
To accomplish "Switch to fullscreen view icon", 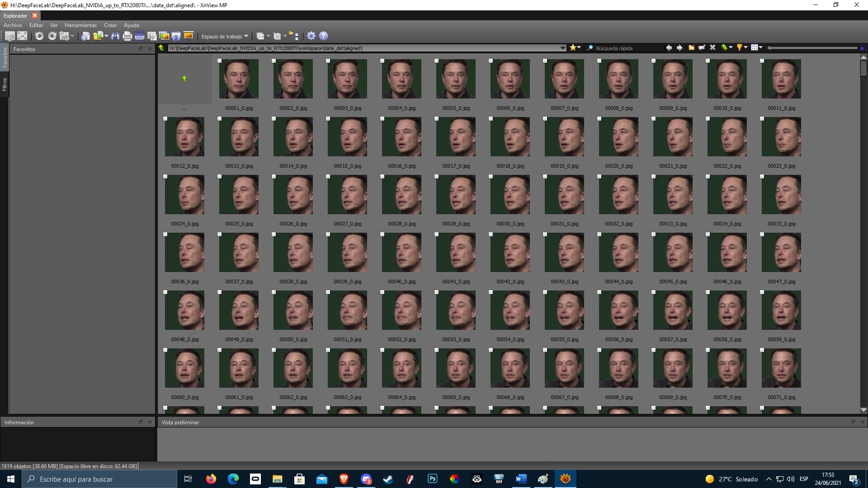I will coord(22,36).
